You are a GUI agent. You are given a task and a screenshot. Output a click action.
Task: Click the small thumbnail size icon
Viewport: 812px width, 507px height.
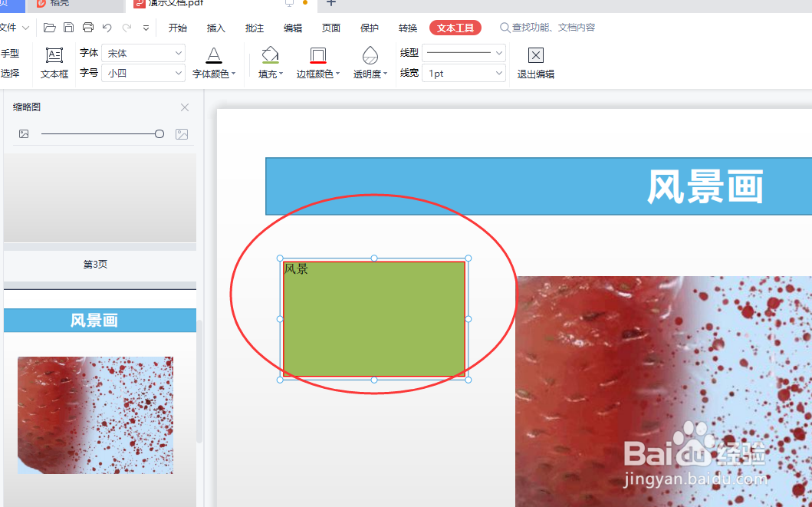[x=24, y=134]
